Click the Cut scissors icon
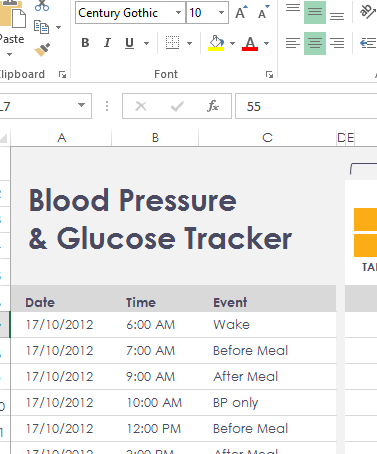This screenshot has height=454, width=377. click(x=42, y=5)
